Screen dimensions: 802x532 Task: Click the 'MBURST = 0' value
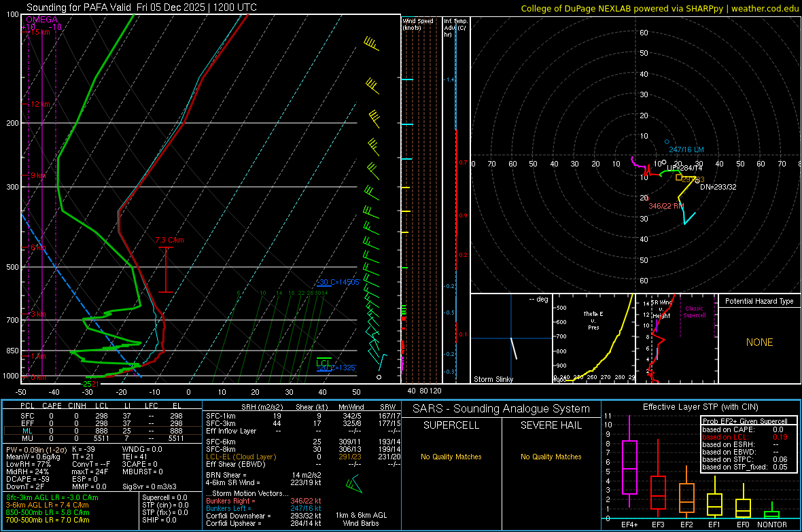click(x=143, y=472)
